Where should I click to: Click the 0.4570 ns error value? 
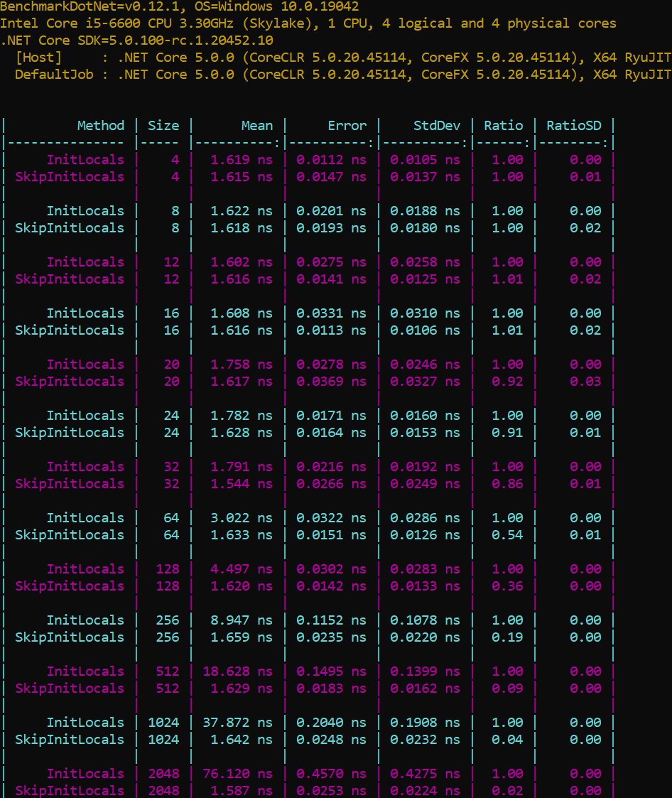[331, 774]
